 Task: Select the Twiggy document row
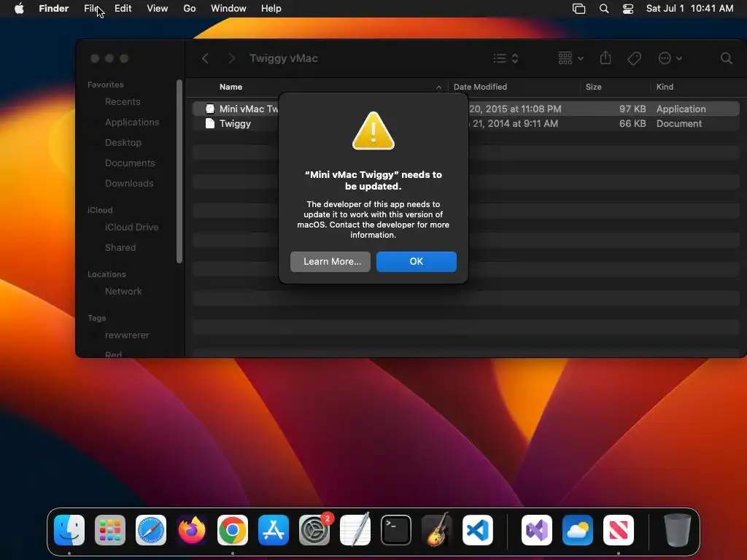(466, 124)
